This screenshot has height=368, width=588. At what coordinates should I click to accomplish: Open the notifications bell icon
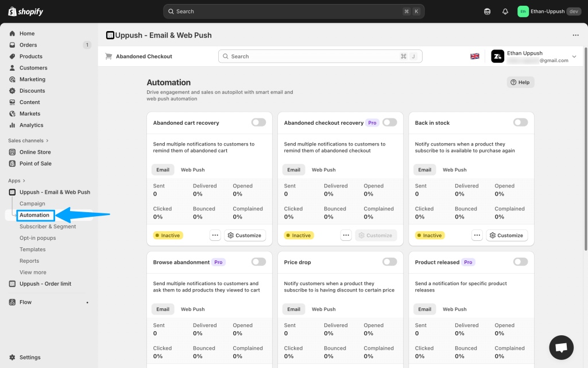click(505, 11)
